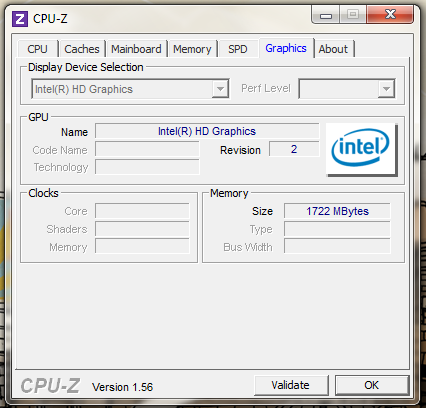The height and width of the screenshot is (408, 426).
Task: Click the GPU Name field
Action: coord(207,131)
